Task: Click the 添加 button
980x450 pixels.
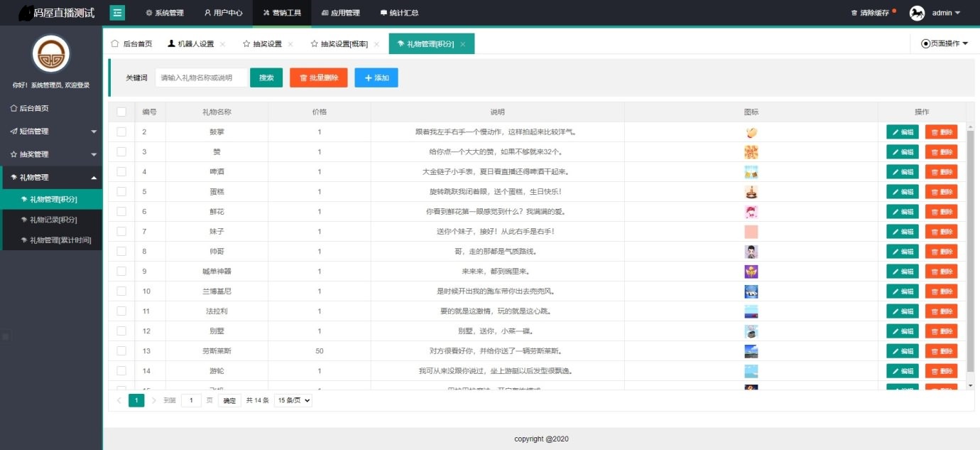Action: tap(376, 77)
